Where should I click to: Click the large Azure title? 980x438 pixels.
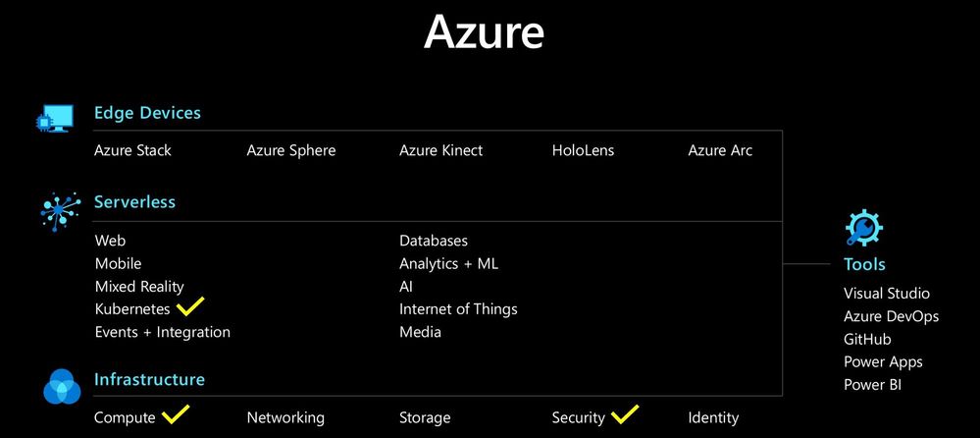(x=484, y=32)
